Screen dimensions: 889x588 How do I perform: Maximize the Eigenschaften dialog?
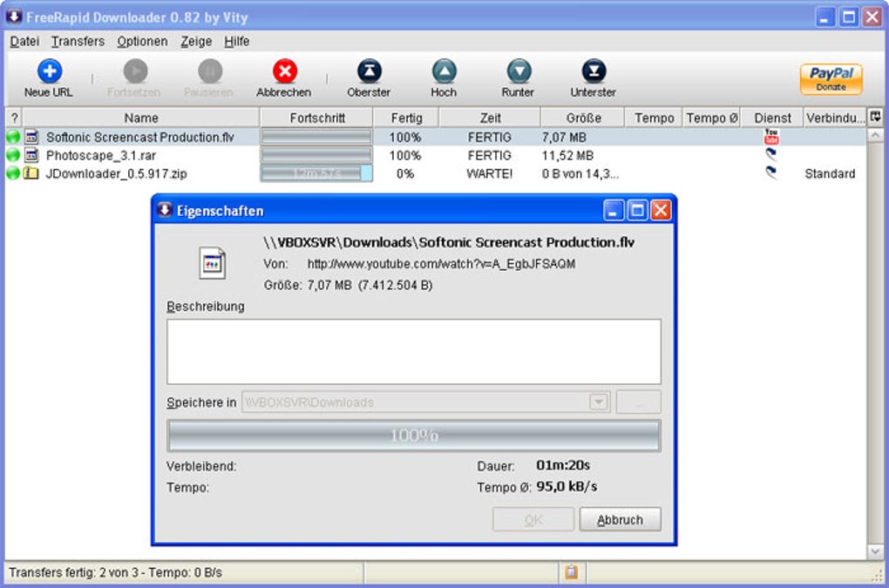637,210
